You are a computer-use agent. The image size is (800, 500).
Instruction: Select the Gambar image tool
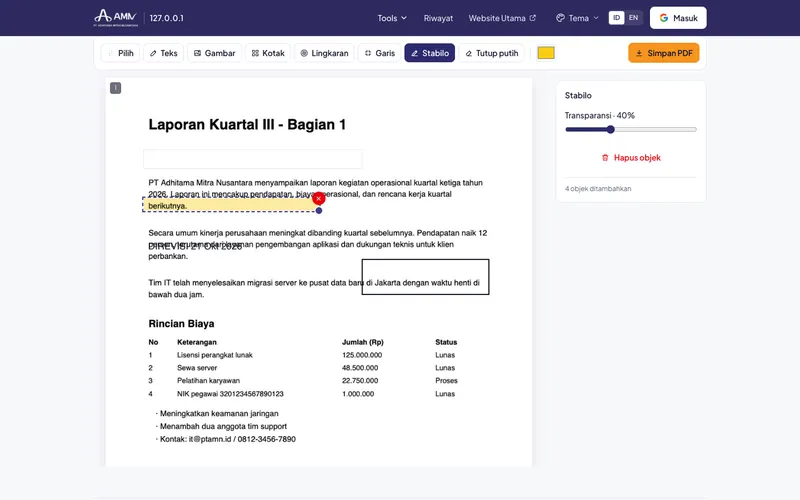(214, 53)
